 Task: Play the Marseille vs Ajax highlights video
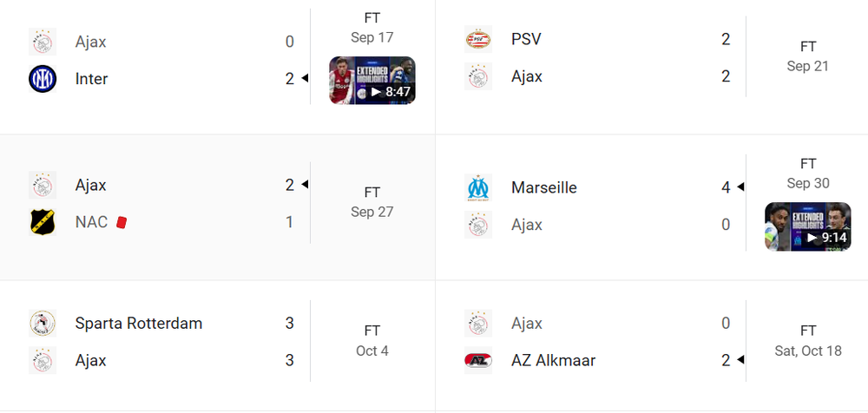coord(807,226)
